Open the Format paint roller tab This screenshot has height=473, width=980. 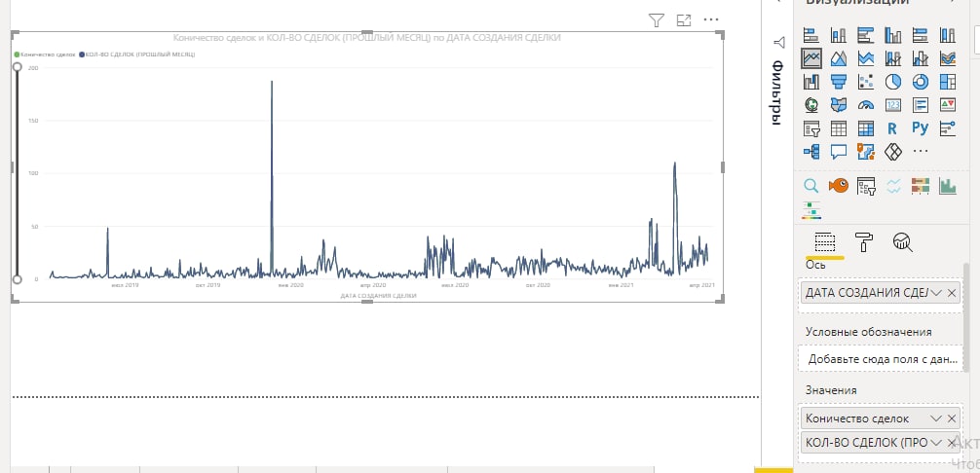tap(864, 242)
